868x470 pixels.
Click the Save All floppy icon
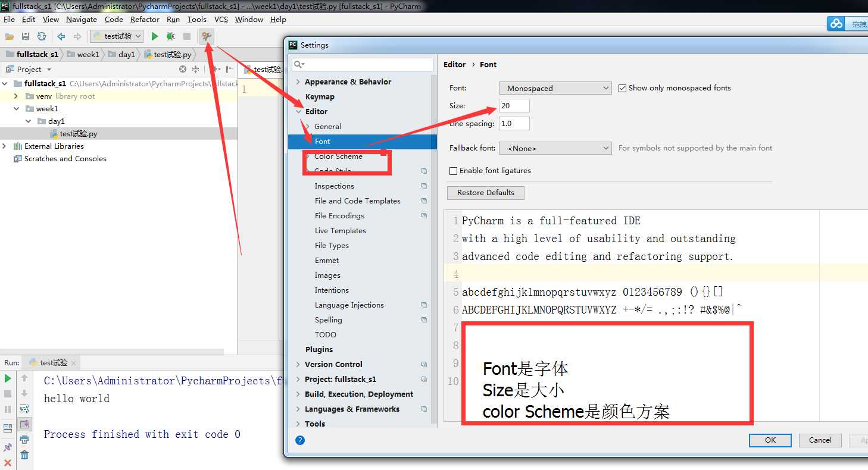point(26,36)
